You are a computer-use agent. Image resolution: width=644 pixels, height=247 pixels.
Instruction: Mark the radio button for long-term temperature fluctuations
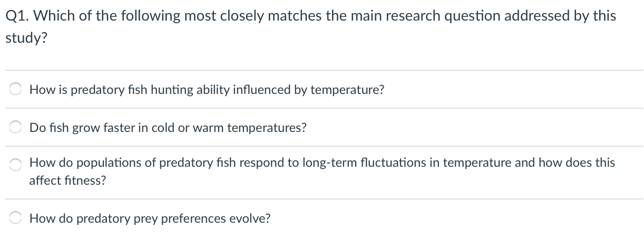coord(15,166)
